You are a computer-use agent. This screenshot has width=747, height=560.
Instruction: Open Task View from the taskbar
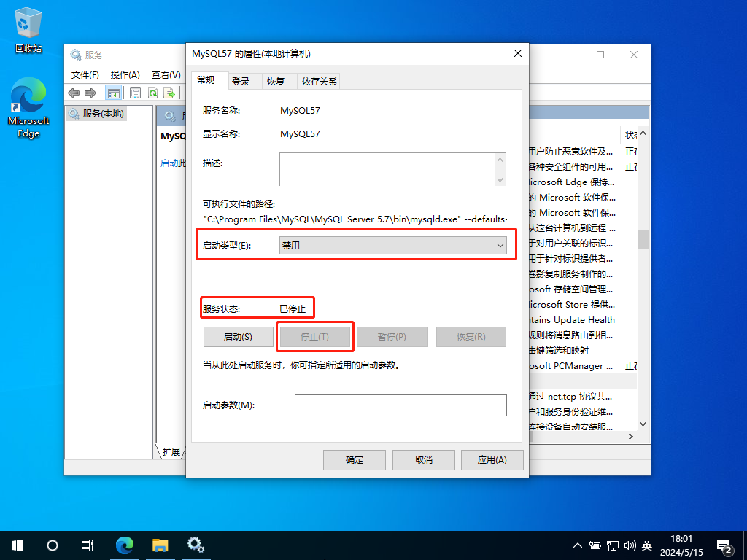point(88,545)
